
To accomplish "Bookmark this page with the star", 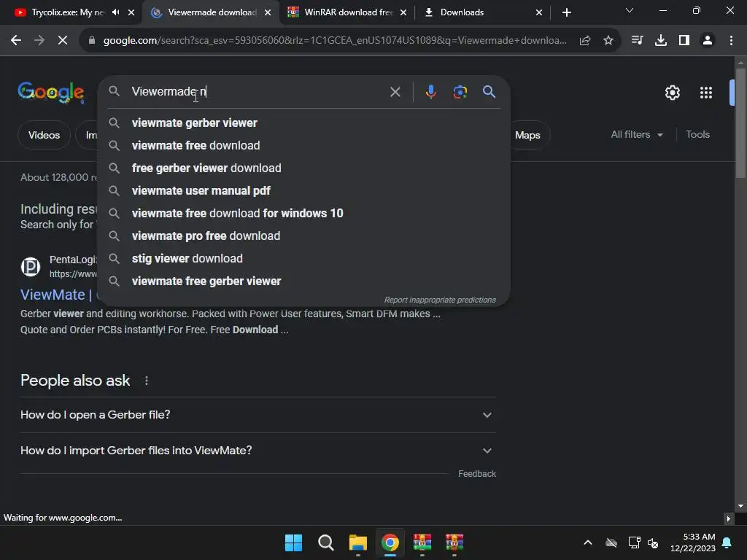I will [x=608, y=41].
